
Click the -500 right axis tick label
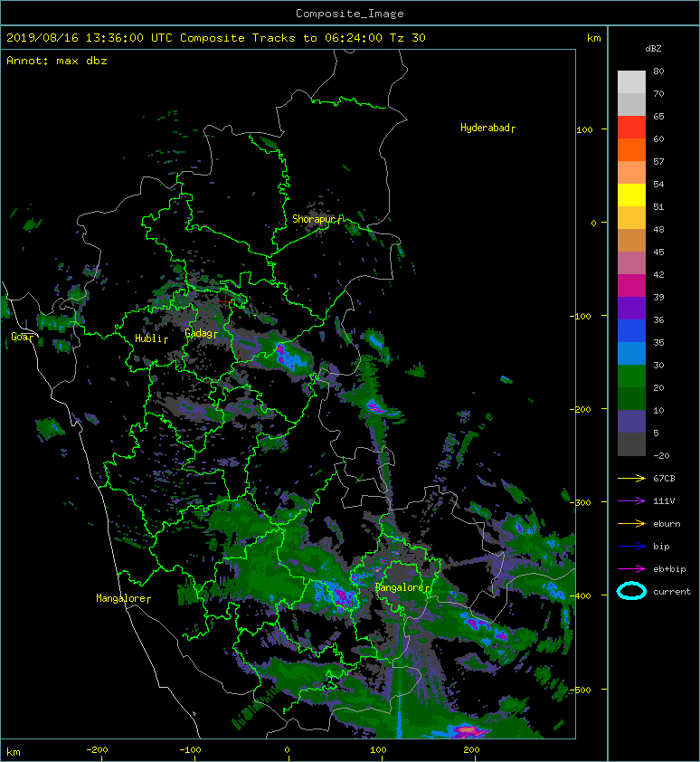581,691
